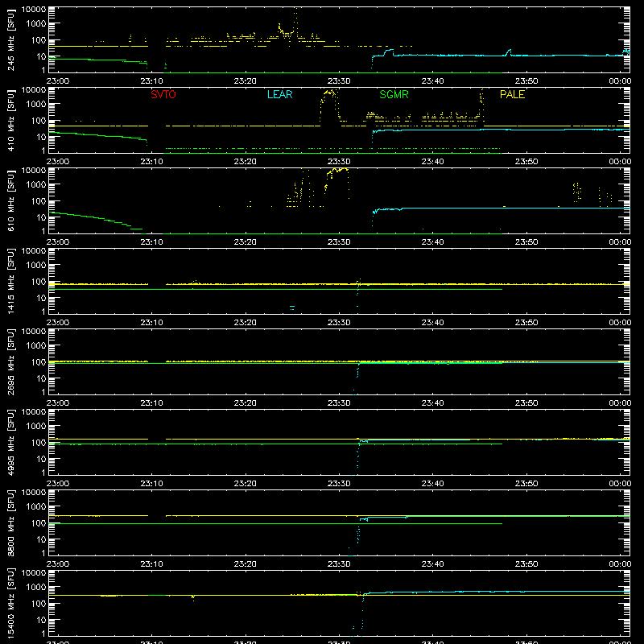The height and width of the screenshot is (644, 644).
Task: Click the 4995 MHz [SFU] axis label
Action: click(x=11, y=442)
